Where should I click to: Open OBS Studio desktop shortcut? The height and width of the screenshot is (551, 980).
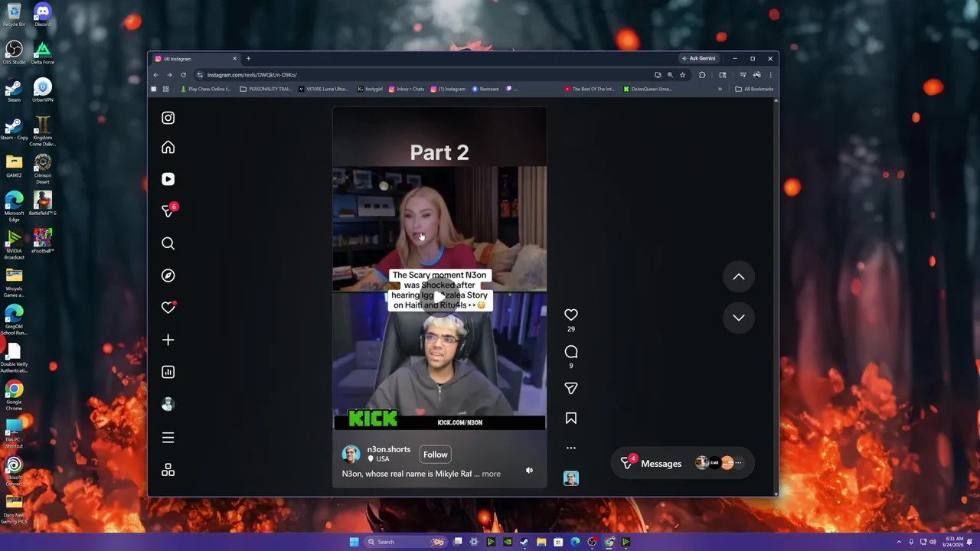(14, 53)
